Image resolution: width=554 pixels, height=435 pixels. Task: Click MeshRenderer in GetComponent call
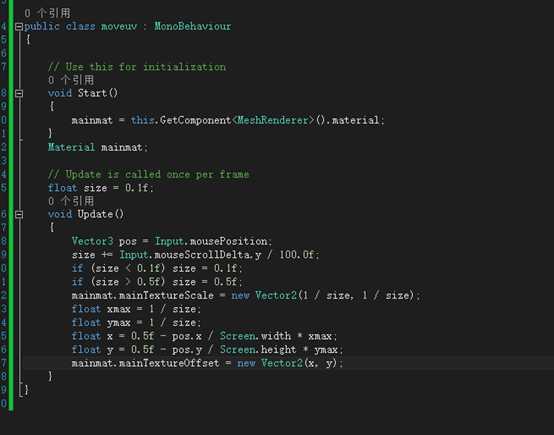coord(273,120)
